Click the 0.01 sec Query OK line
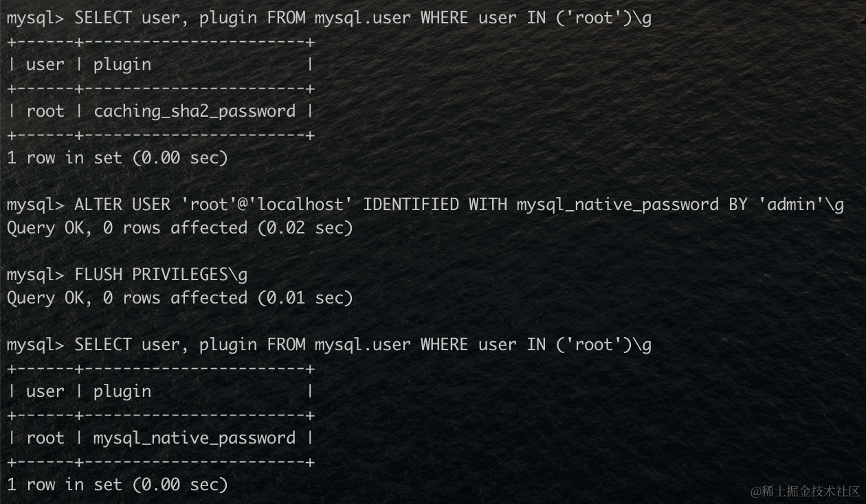 point(179,298)
